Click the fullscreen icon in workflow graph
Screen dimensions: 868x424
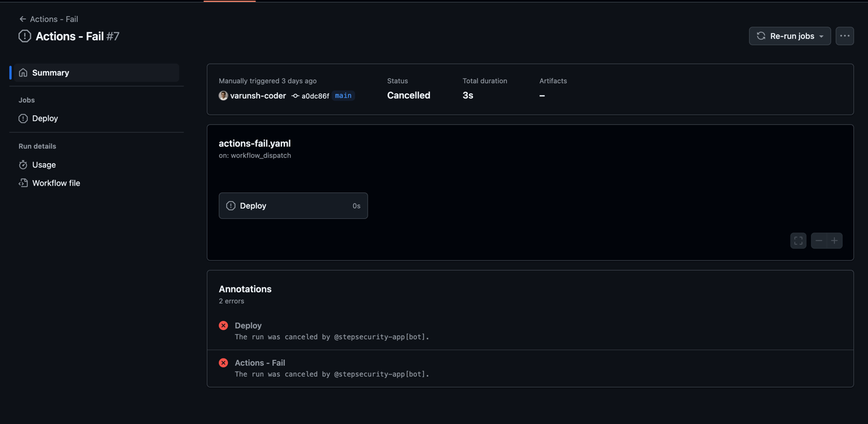pyautogui.click(x=798, y=241)
